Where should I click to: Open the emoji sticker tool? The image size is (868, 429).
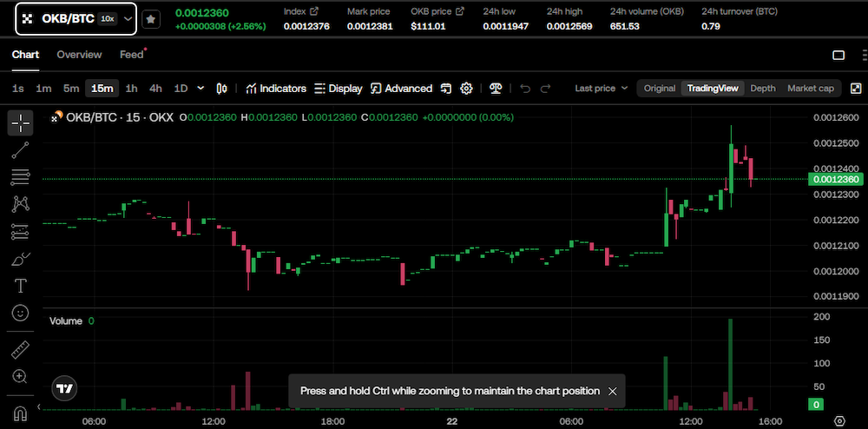20,313
